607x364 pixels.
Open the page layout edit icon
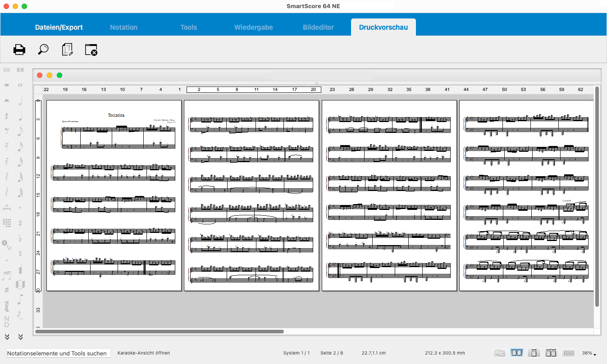coord(67,50)
